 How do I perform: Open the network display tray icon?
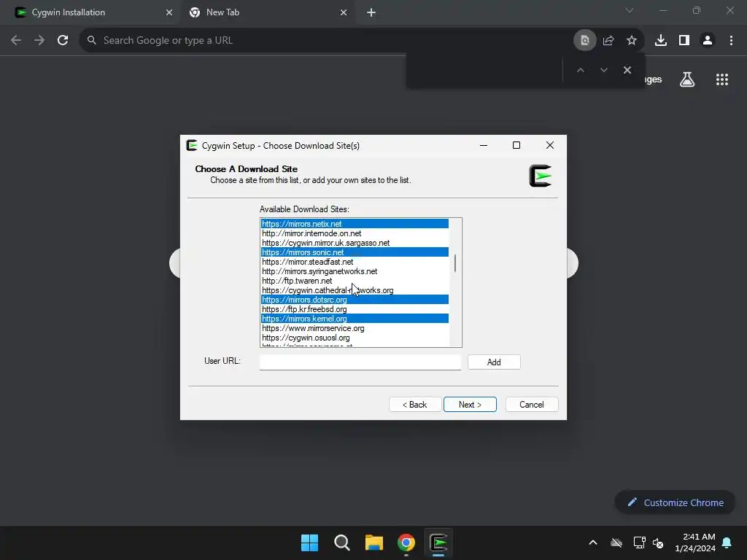[639, 542]
